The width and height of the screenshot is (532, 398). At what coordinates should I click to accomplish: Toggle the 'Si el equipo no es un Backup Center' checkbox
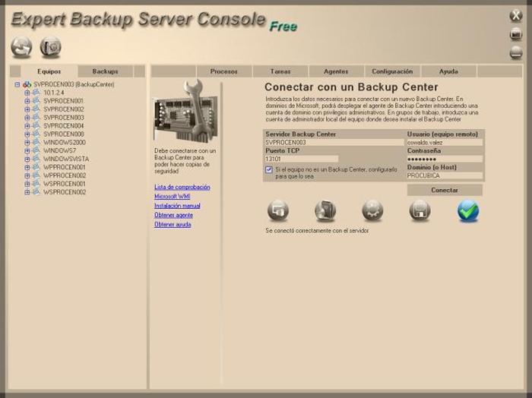[269, 170]
